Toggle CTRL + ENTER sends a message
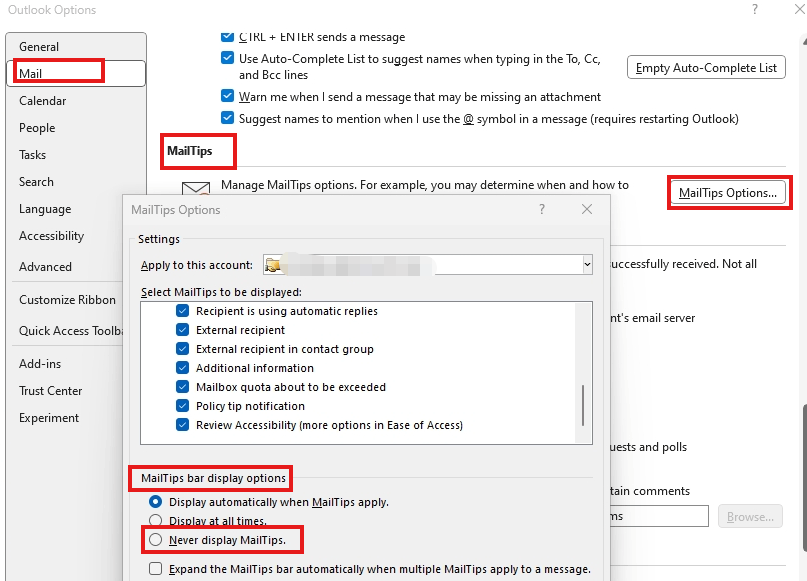 tap(227, 37)
